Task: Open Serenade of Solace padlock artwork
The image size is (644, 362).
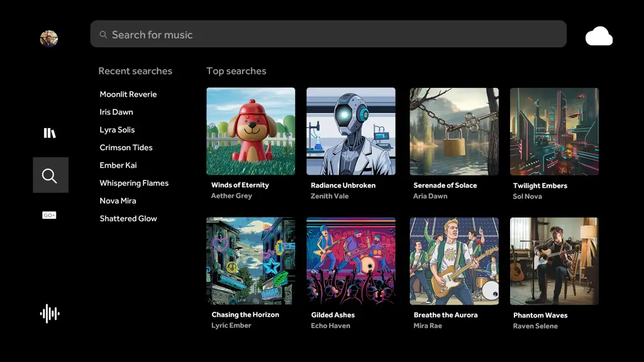Action: [454, 131]
